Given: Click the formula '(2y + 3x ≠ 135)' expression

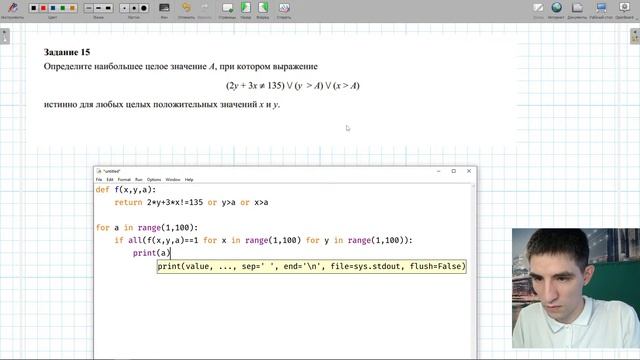Looking at the screenshot, I should pyautogui.click(x=255, y=86).
